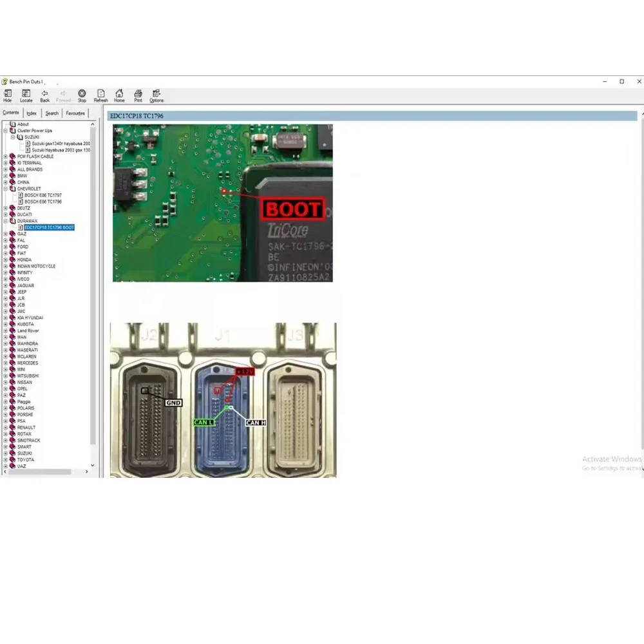Expand the TOYOTA tree node
Image resolution: width=644 pixels, height=644 pixels.
[x=6, y=460]
